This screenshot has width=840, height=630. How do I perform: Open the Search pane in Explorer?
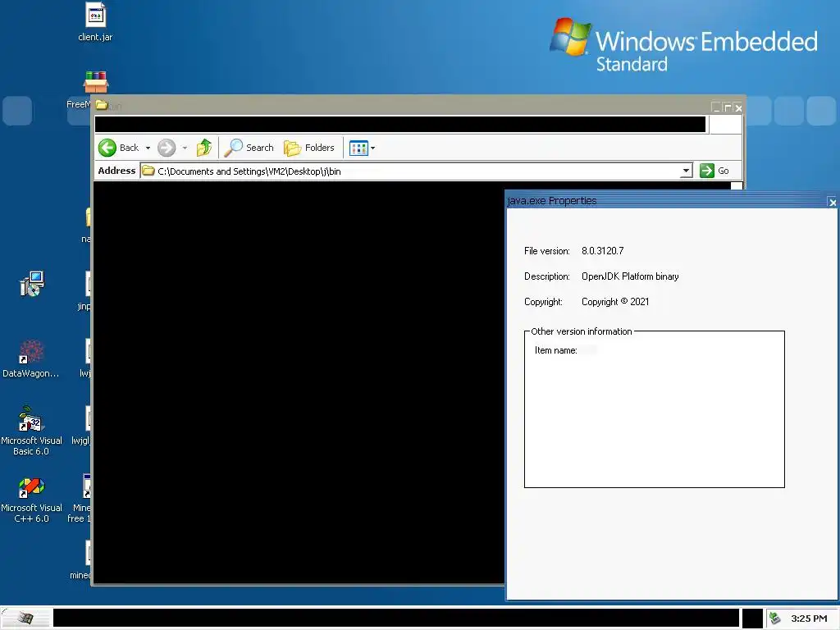click(x=249, y=148)
